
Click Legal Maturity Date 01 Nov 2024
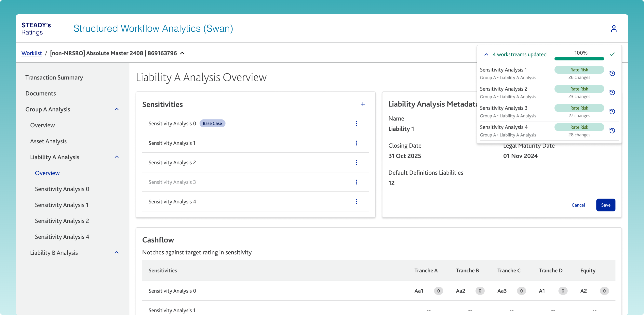point(520,156)
